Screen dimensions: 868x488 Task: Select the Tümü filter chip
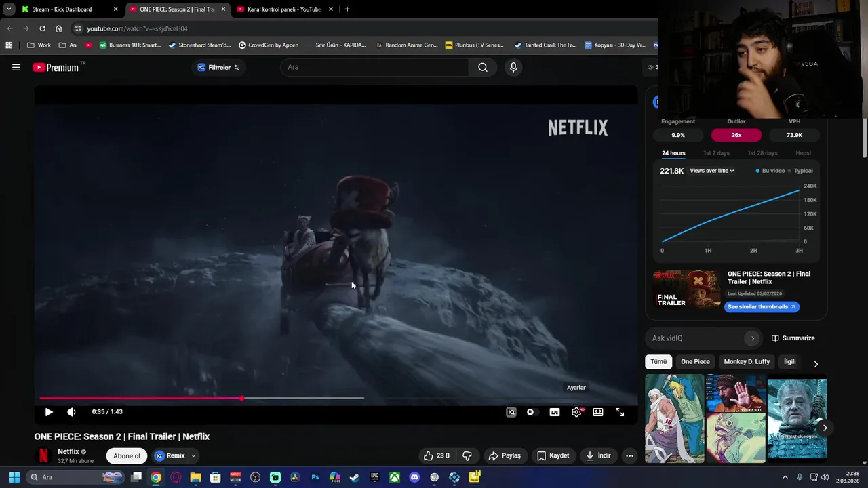pyautogui.click(x=658, y=362)
